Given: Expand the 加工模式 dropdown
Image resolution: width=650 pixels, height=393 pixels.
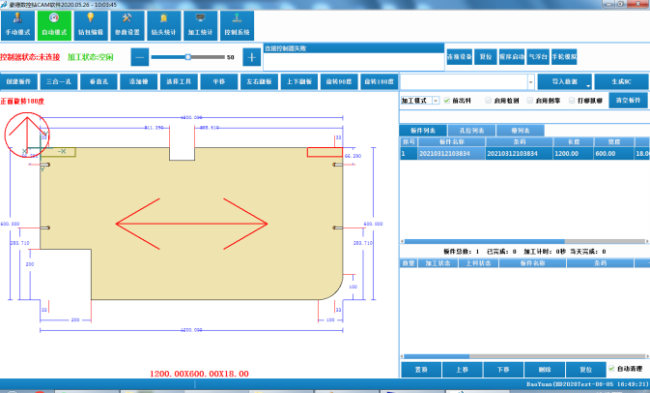Looking at the screenshot, I should point(435,101).
